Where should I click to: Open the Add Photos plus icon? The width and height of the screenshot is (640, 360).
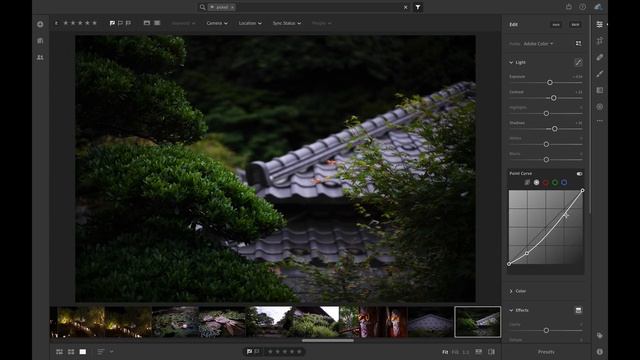[x=40, y=24]
